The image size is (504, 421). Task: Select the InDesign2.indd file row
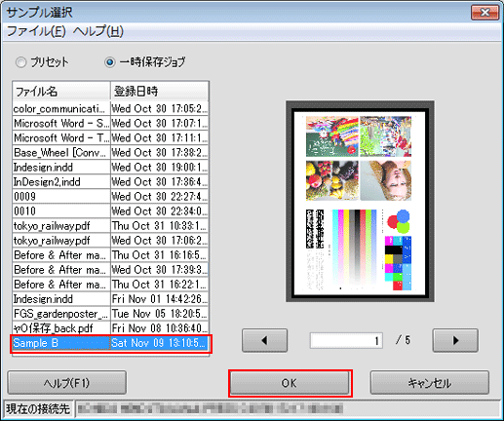tap(110, 182)
